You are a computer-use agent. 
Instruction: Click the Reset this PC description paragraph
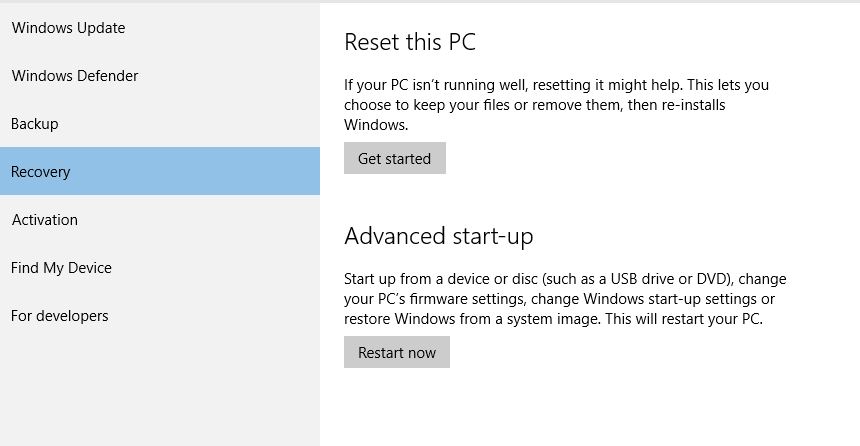point(556,105)
